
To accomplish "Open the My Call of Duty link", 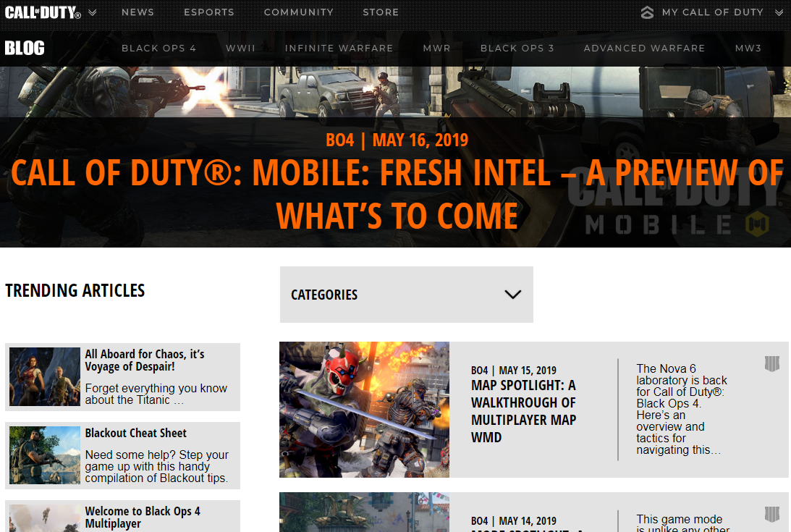I will pos(712,12).
